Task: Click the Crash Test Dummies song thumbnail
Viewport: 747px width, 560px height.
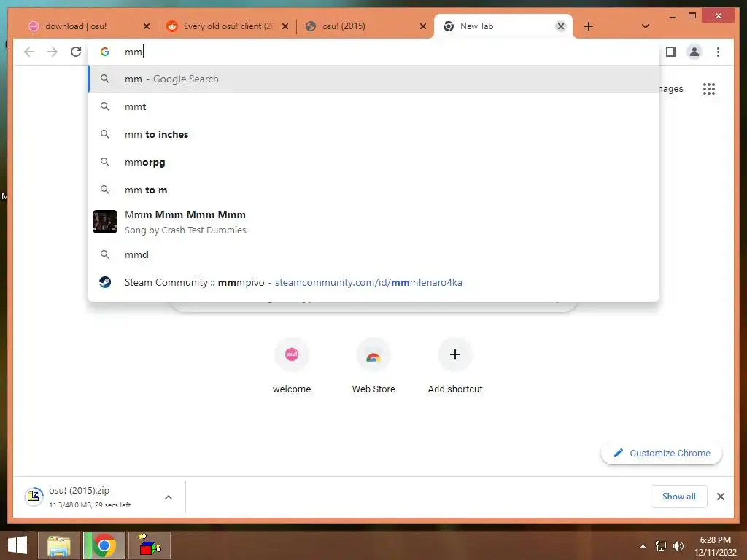Action: (x=105, y=222)
